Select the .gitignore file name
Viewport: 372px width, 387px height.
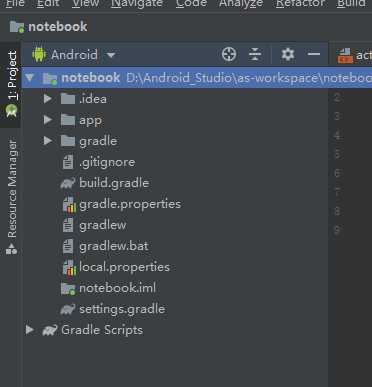(107, 162)
